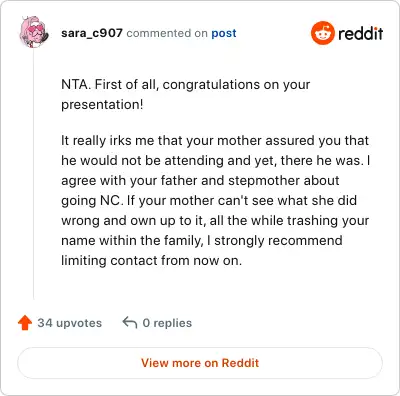Click the "limiting contact from now on" line
Viewport: 400px width, 396px height.
point(151,261)
